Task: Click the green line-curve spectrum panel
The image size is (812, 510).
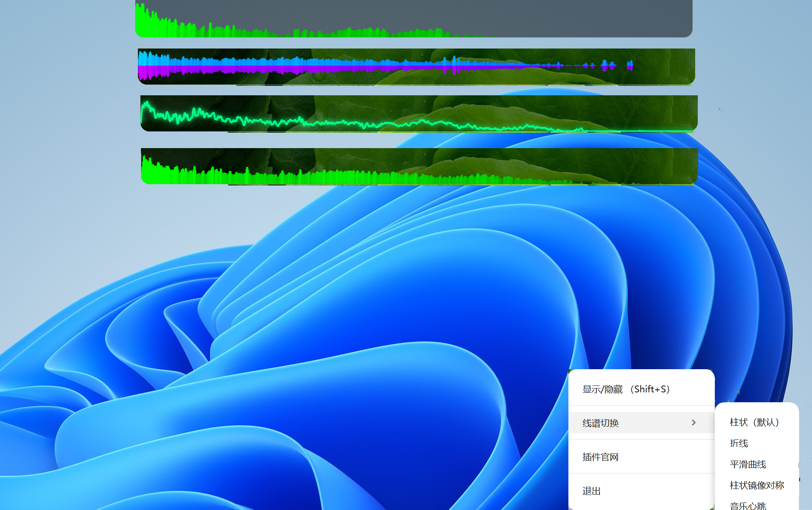Action: pyautogui.click(x=419, y=113)
